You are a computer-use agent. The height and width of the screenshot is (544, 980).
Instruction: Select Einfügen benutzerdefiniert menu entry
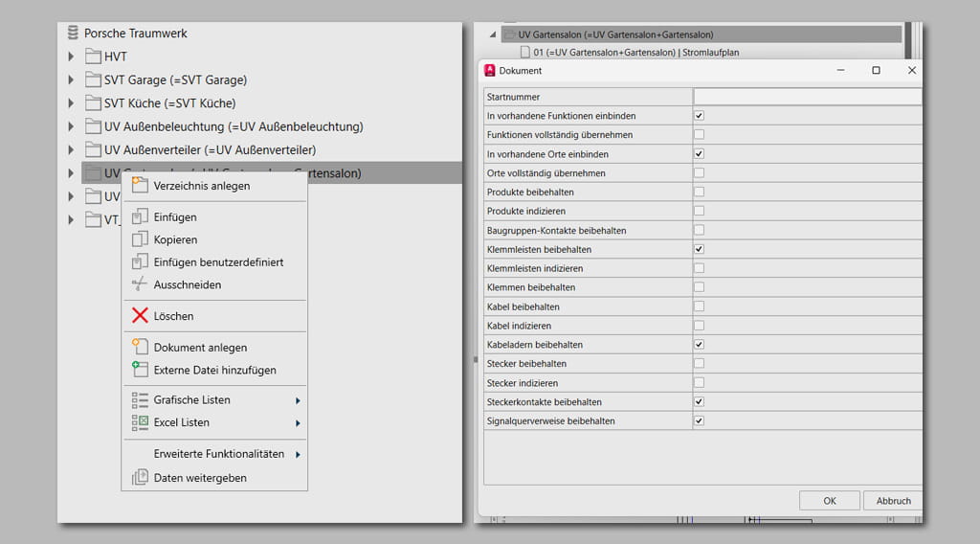pos(218,262)
